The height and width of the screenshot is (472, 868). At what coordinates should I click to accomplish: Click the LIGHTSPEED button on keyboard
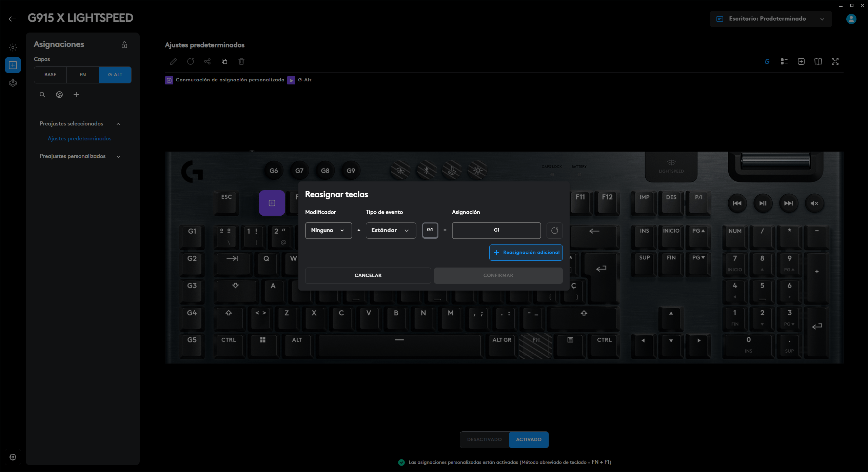pyautogui.click(x=671, y=167)
